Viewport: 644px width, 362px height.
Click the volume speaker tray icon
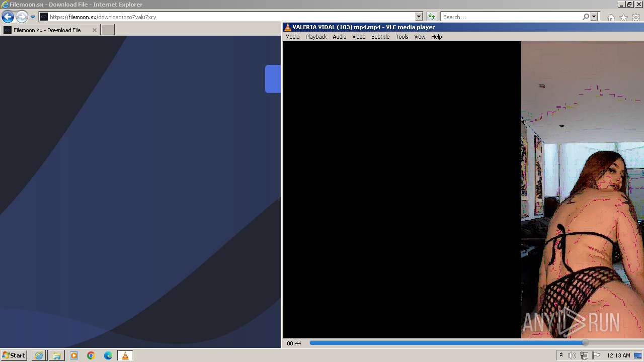(x=572, y=355)
